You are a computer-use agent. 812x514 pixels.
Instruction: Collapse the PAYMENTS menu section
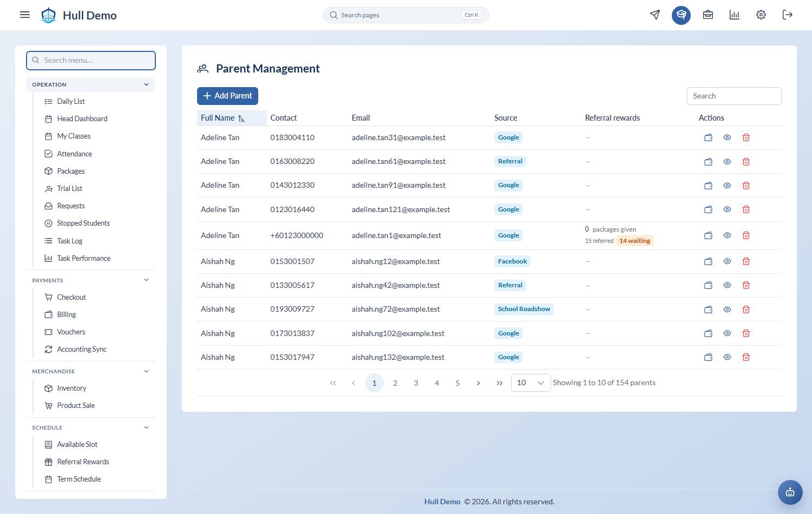click(x=91, y=280)
